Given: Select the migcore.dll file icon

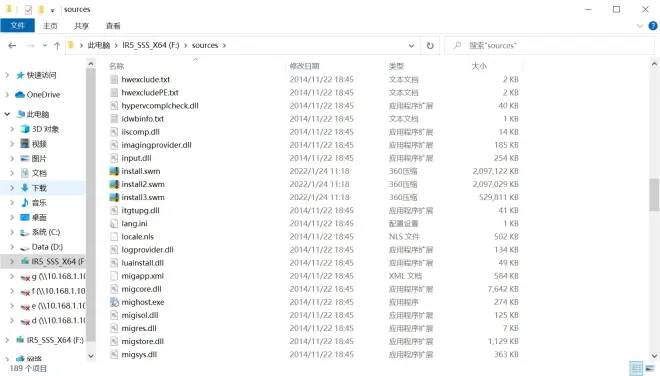Looking at the screenshot, I should tap(114, 289).
